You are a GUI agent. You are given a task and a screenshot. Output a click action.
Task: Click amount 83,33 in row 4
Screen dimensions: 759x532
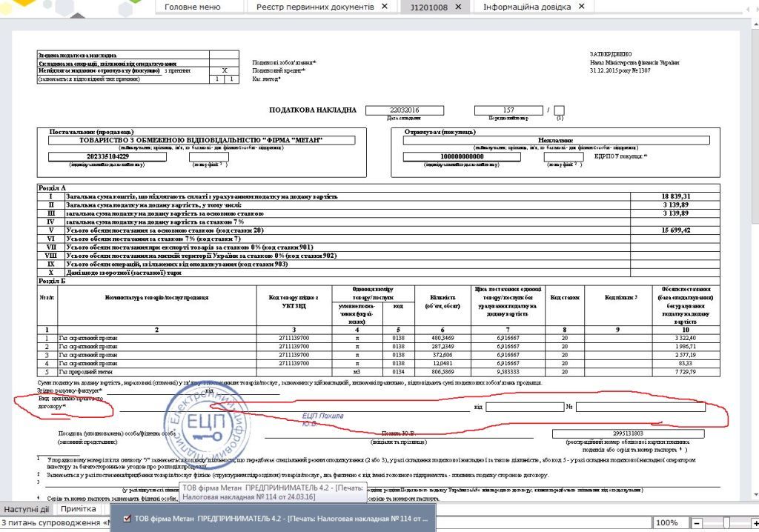click(686, 364)
